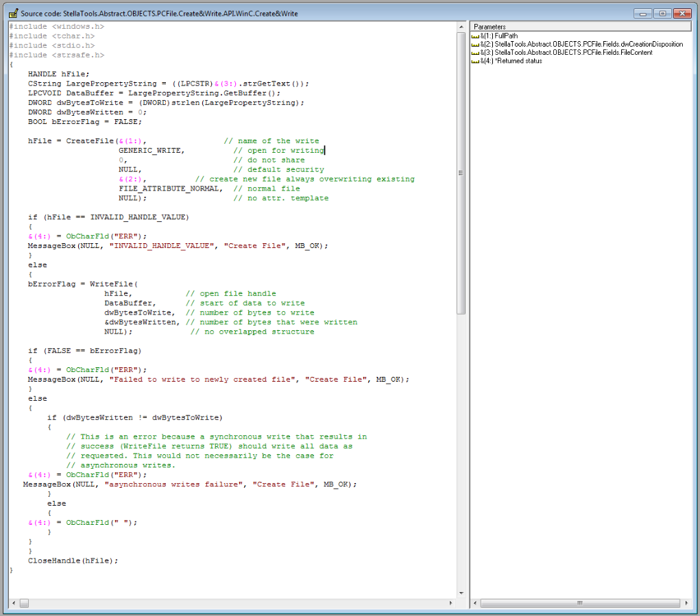Image resolution: width=700 pixels, height=616 pixels.
Task: Click the source code window title icon
Action: point(14,14)
